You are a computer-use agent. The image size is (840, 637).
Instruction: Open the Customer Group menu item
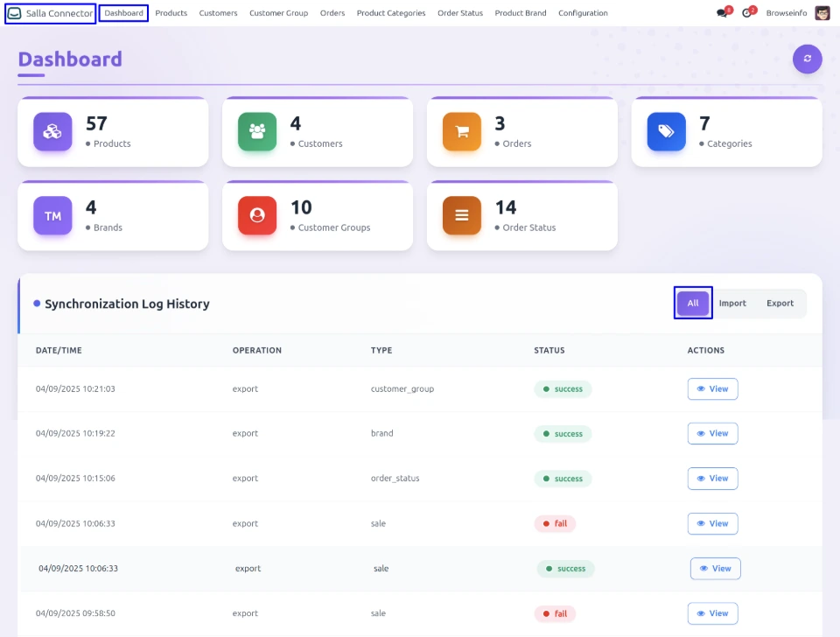click(x=278, y=13)
